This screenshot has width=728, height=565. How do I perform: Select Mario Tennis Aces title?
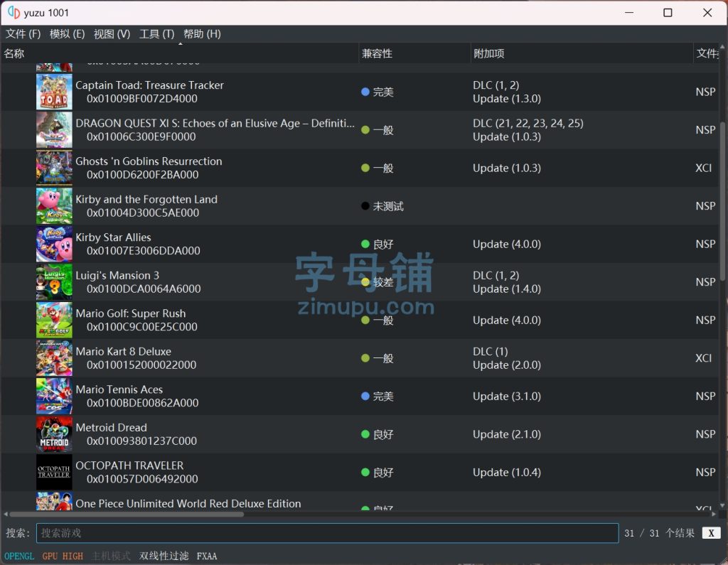point(119,389)
